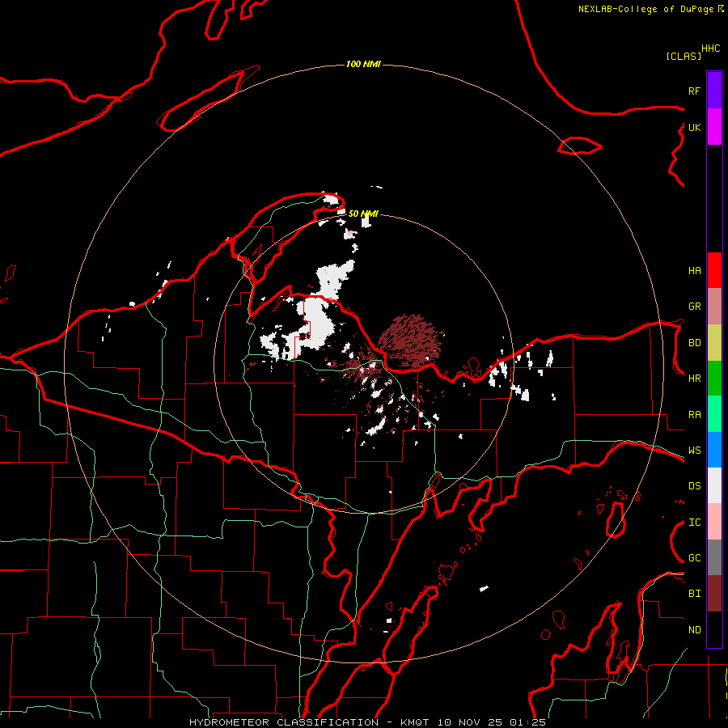Click the RF purple legend swatch
This screenshot has height=728, width=728.
(x=714, y=91)
